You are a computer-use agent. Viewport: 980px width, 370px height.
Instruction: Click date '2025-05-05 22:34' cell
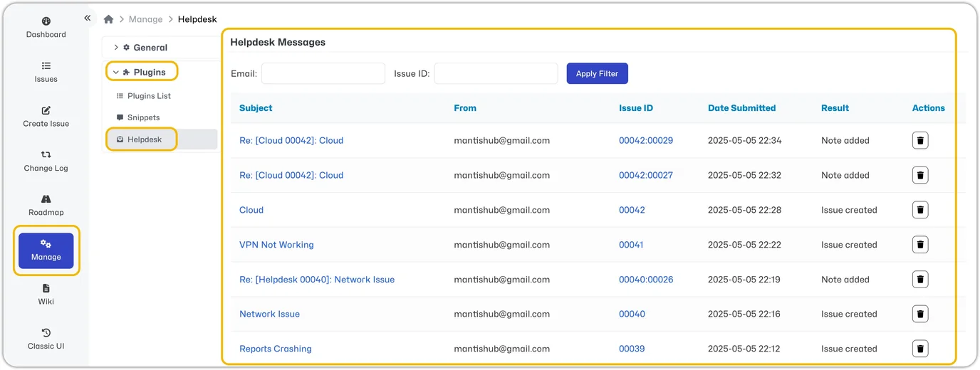pyautogui.click(x=744, y=140)
